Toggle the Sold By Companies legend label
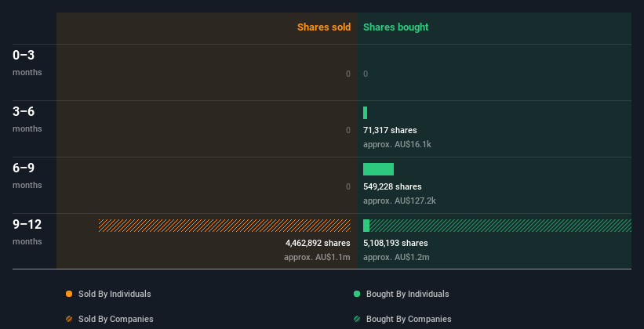The height and width of the screenshot is (329, 644). coord(116,319)
